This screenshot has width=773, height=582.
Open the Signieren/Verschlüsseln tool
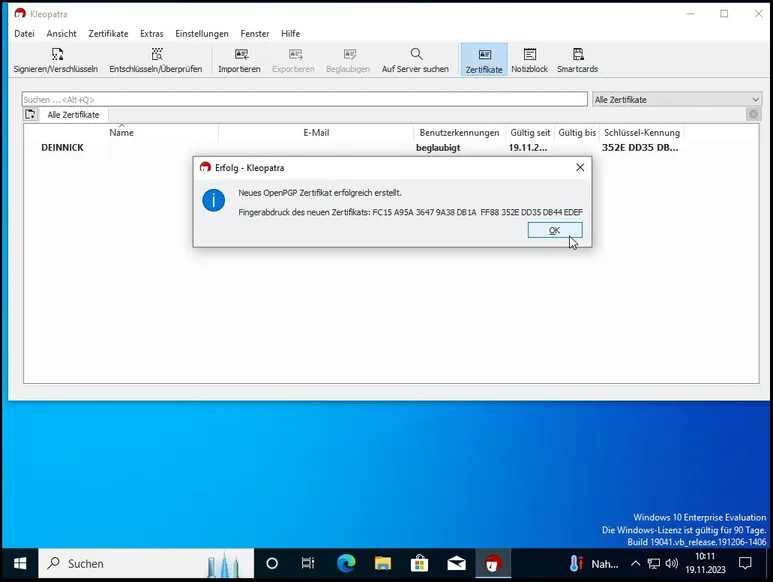pos(56,60)
